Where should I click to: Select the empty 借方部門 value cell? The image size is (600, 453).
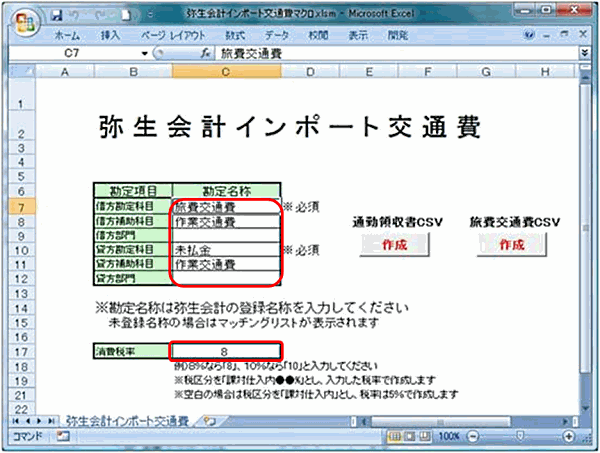pos(227,235)
